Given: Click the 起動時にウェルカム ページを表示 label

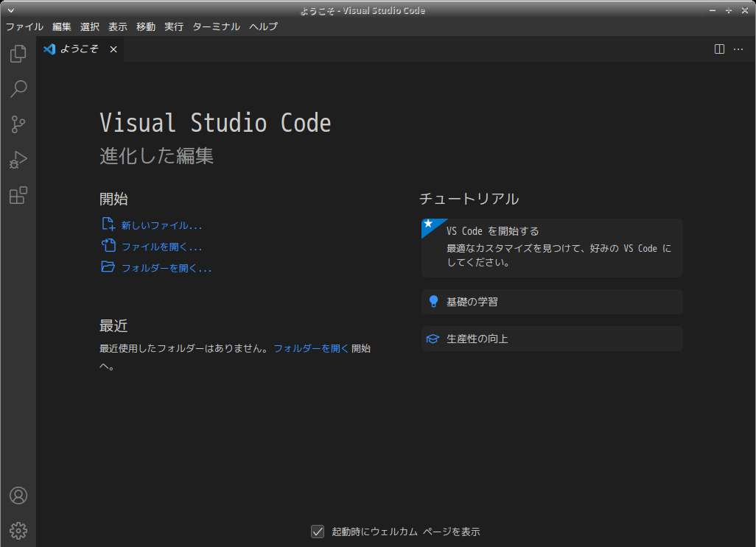Looking at the screenshot, I should (406, 532).
